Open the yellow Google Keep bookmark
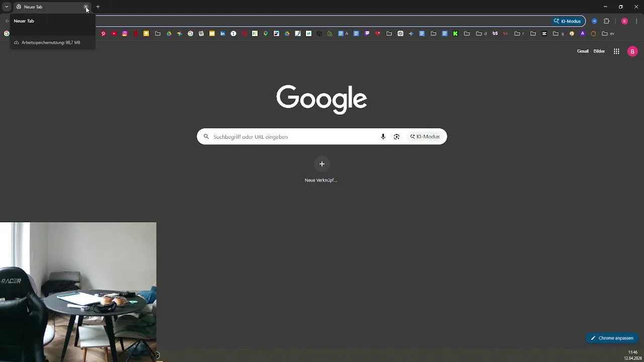Image resolution: width=644 pixels, height=362 pixels. click(146, 34)
